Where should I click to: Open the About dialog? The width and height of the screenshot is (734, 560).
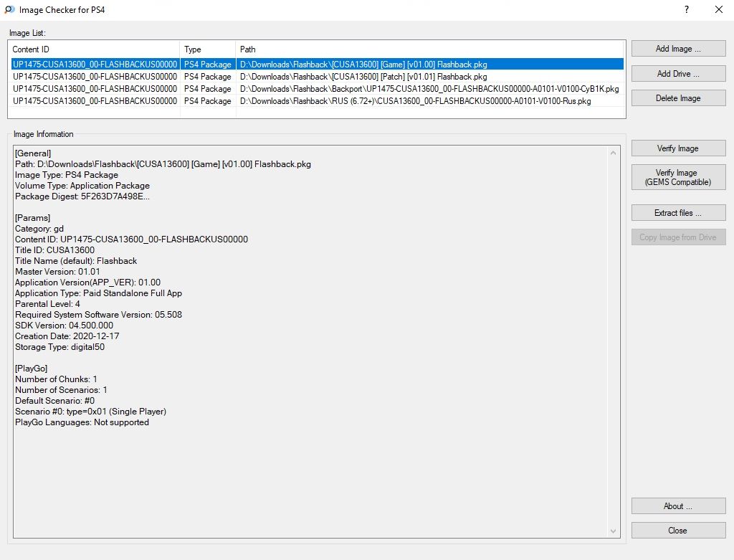[678, 506]
